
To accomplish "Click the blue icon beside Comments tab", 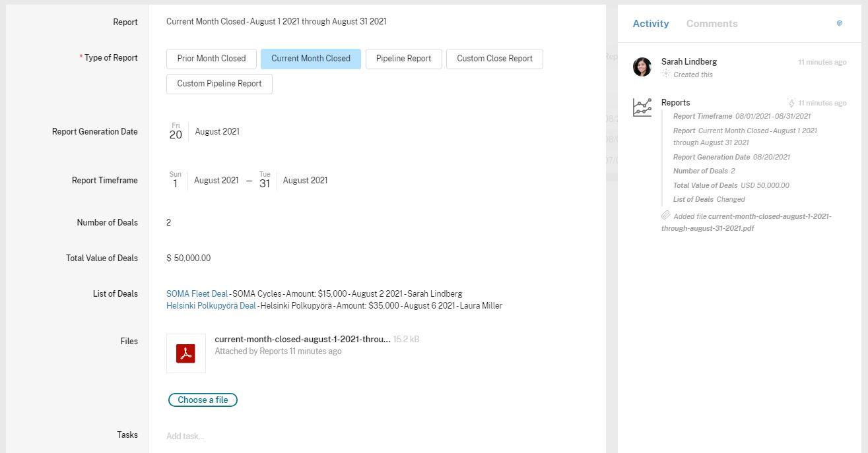I will pyautogui.click(x=839, y=24).
